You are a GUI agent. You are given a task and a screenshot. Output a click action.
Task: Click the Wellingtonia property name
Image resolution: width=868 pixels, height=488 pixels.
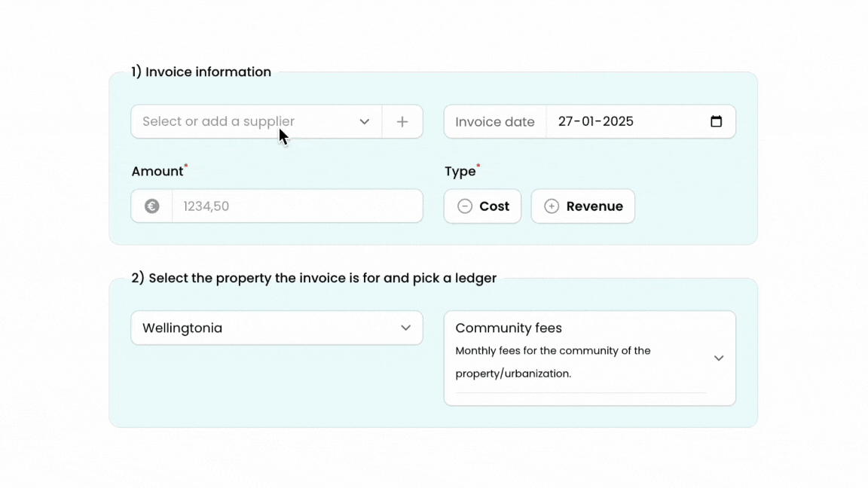[x=182, y=328]
